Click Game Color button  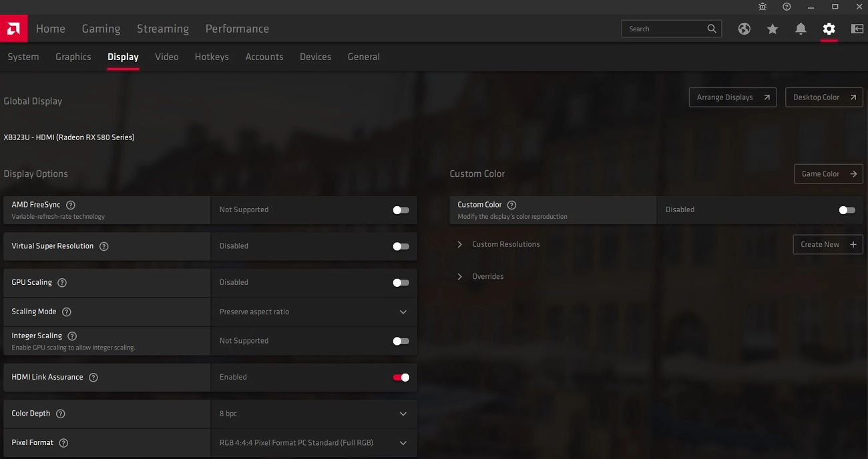coord(828,173)
